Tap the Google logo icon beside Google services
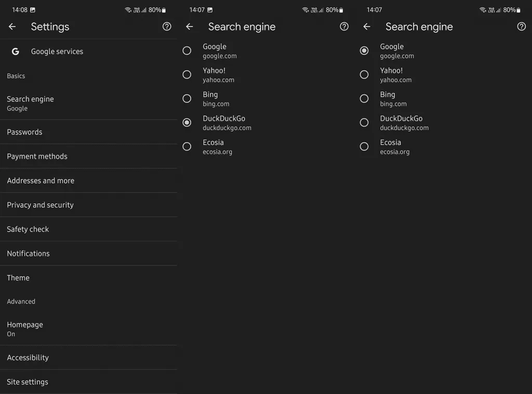Screen dimensions: 532x394 point(15,51)
